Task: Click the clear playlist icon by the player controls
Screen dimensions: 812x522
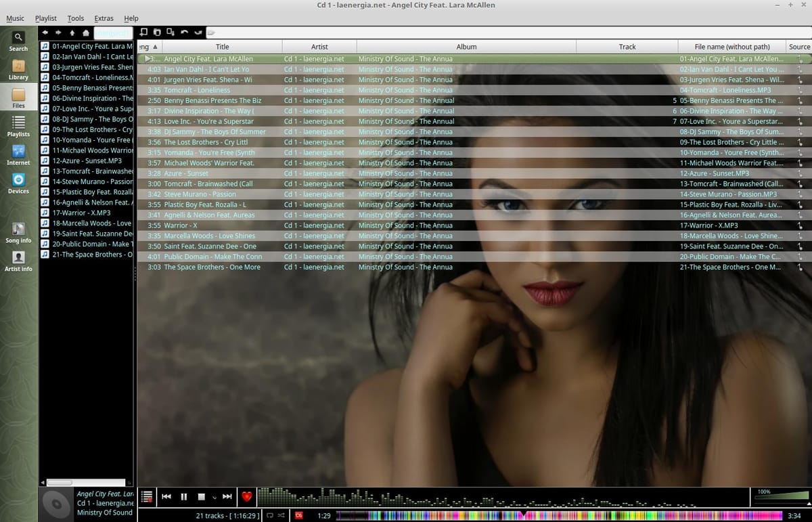Action: pyautogui.click(x=147, y=497)
